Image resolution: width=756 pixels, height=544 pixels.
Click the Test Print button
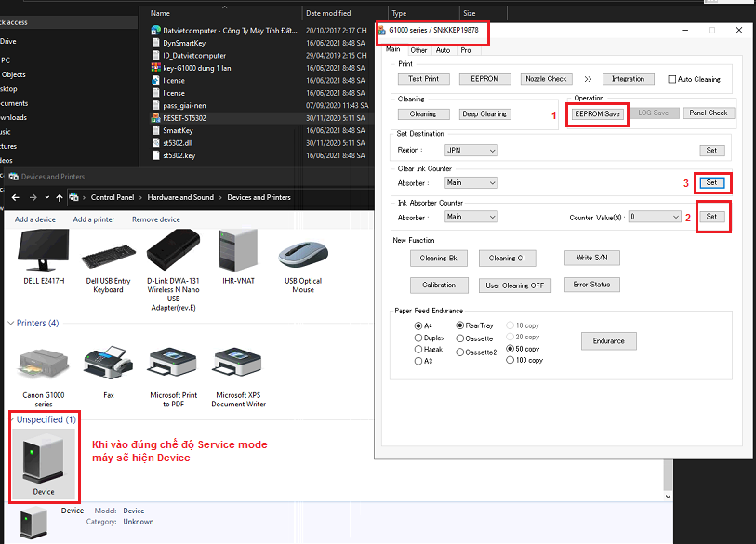(x=424, y=79)
